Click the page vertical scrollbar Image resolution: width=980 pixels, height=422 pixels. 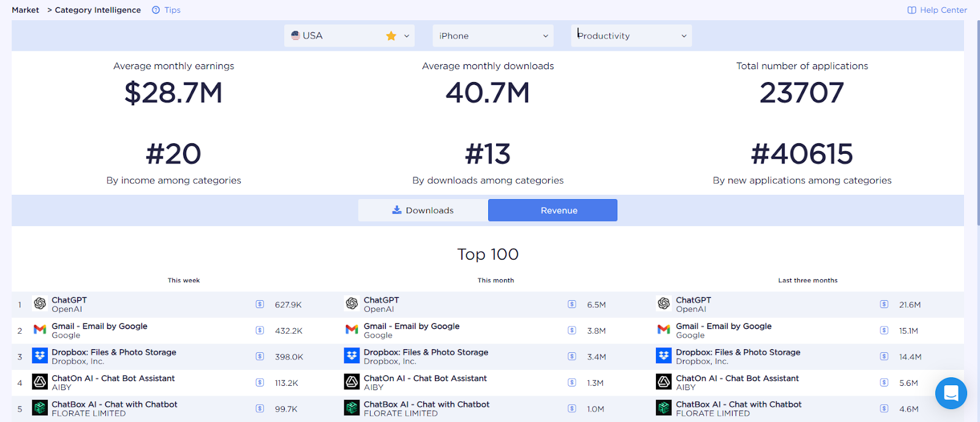point(978,122)
